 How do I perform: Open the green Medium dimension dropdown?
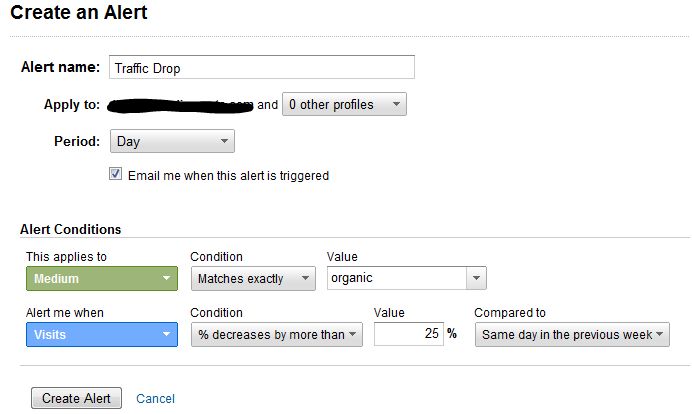101,279
